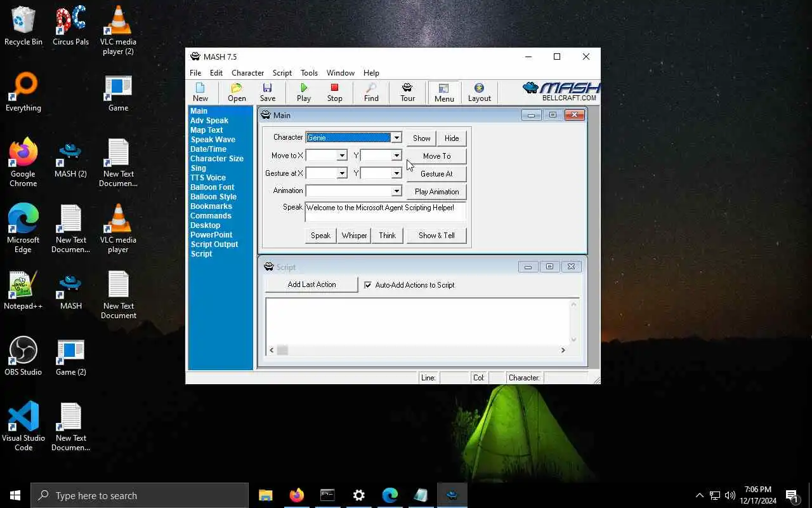Click the Show & Tell button
This screenshot has height=508, width=812.
coord(436,236)
